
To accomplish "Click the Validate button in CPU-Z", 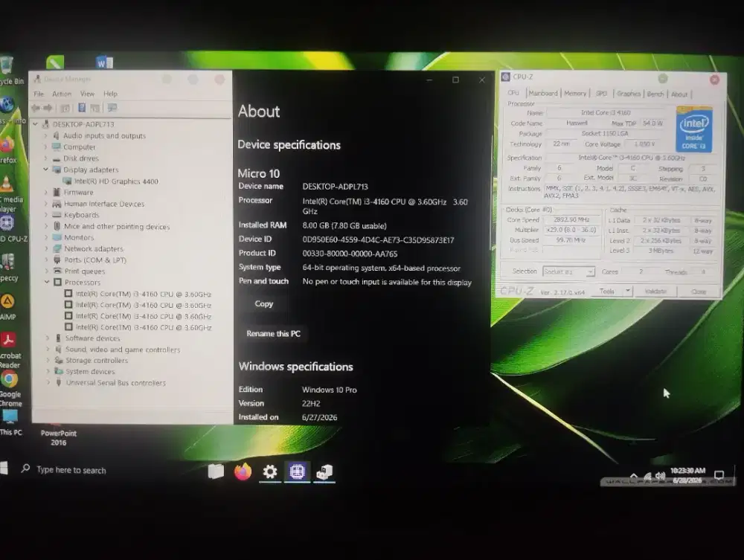I will (655, 291).
